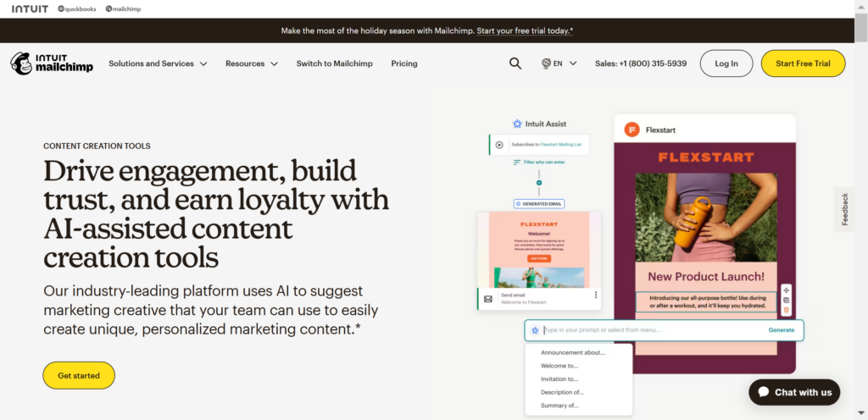Click the woman with orange bottle photo

click(706, 218)
